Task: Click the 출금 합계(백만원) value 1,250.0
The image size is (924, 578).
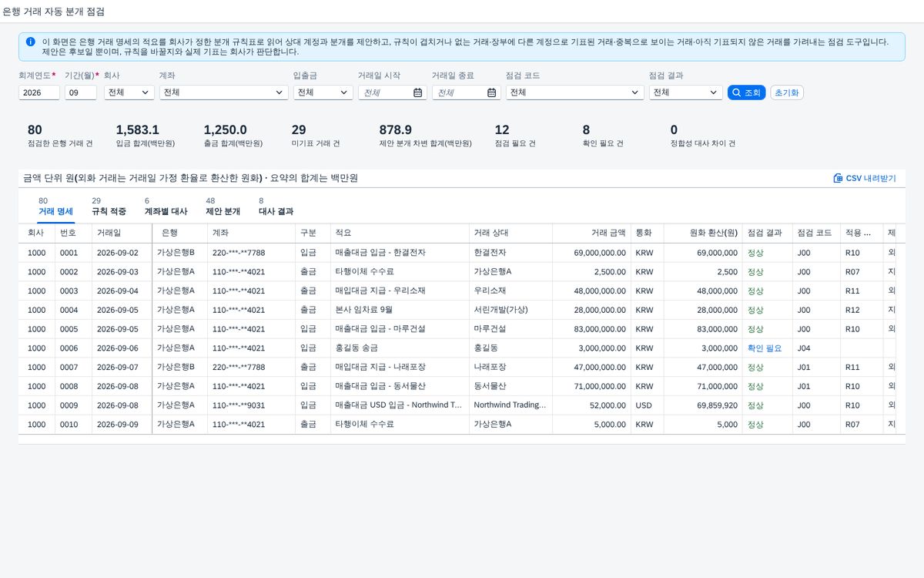Action: (225, 130)
